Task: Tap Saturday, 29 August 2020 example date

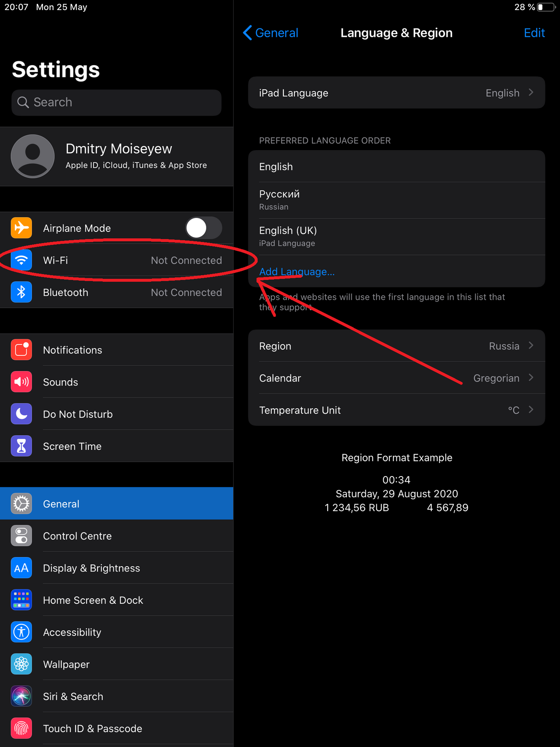Action: point(396,494)
